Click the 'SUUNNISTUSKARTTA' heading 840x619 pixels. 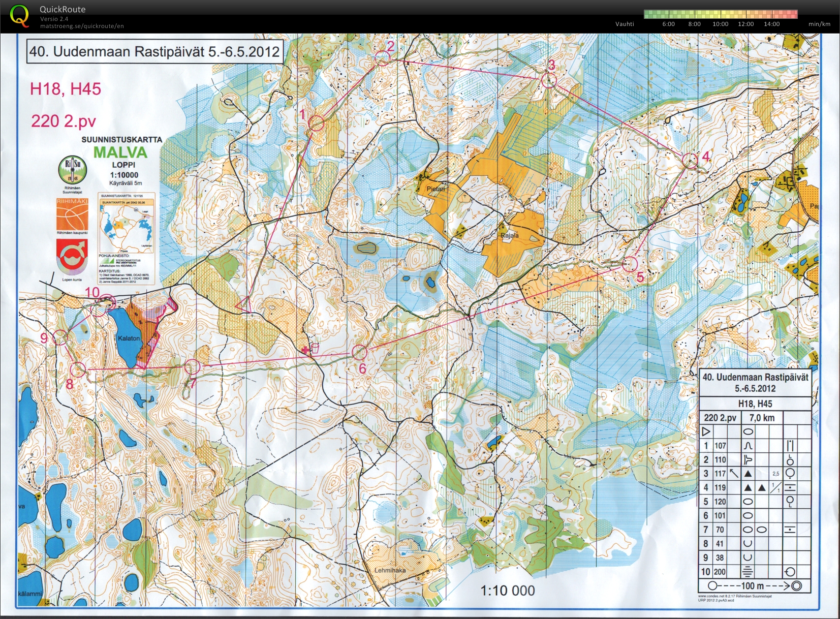(122, 139)
